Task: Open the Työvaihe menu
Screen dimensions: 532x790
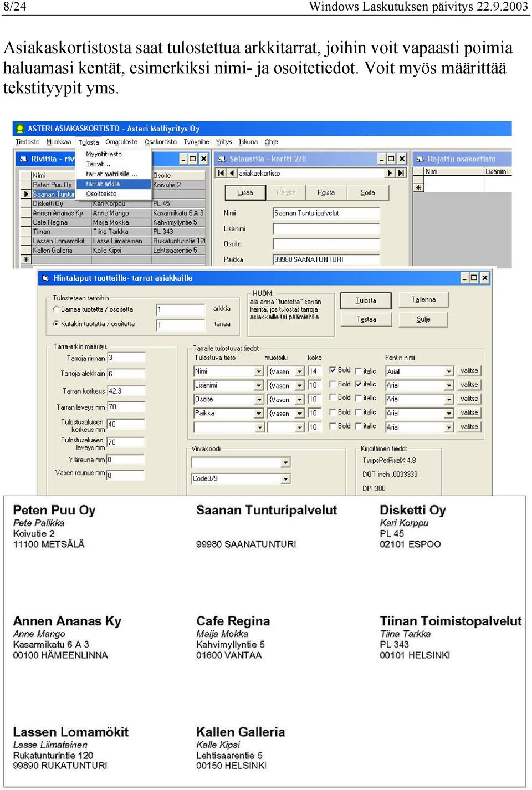Action: pyautogui.click(x=197, y=142)
